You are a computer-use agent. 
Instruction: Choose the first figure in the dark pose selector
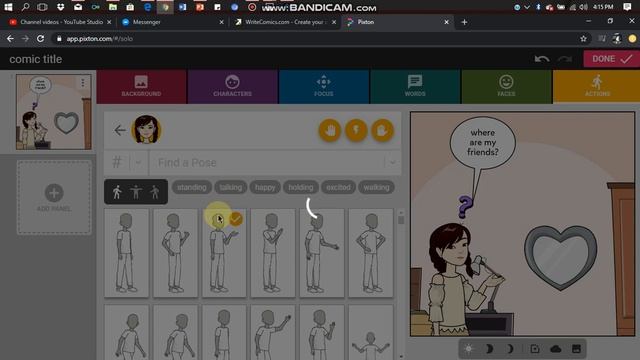click(x=117, y=192)
